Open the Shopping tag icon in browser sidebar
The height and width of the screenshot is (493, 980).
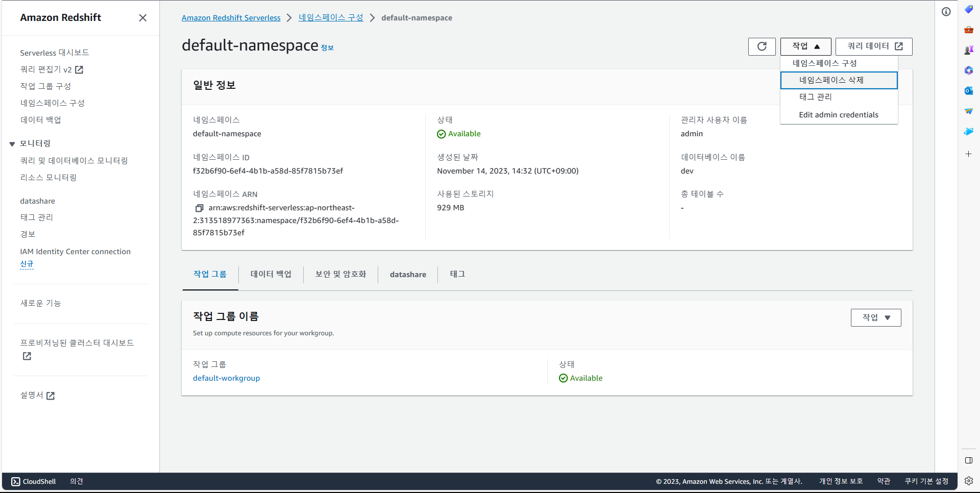[968, 9]
